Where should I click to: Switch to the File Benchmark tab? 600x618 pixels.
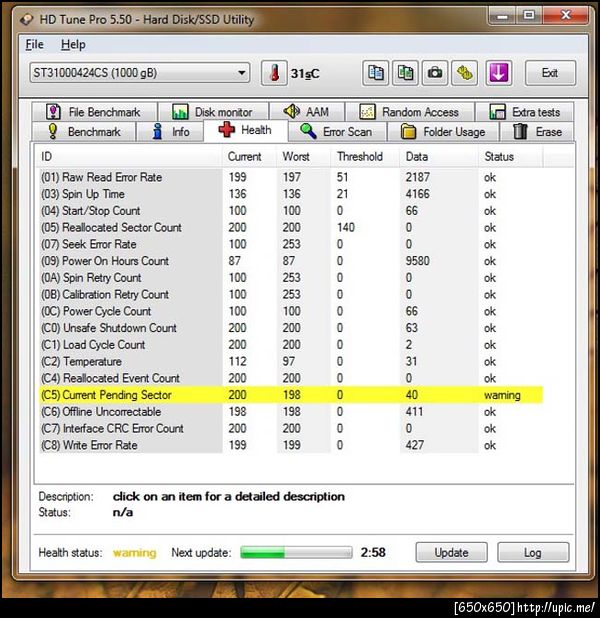[x=95, y=112]
